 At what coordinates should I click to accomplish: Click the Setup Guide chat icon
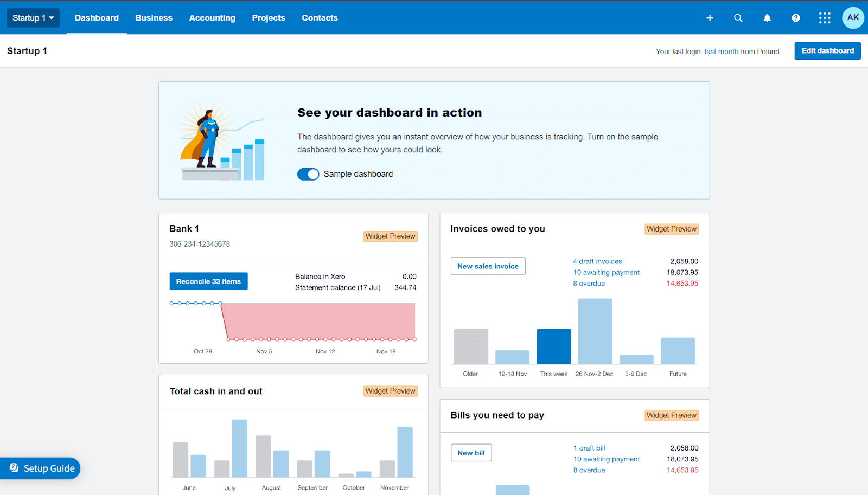(x=15, y=468)
